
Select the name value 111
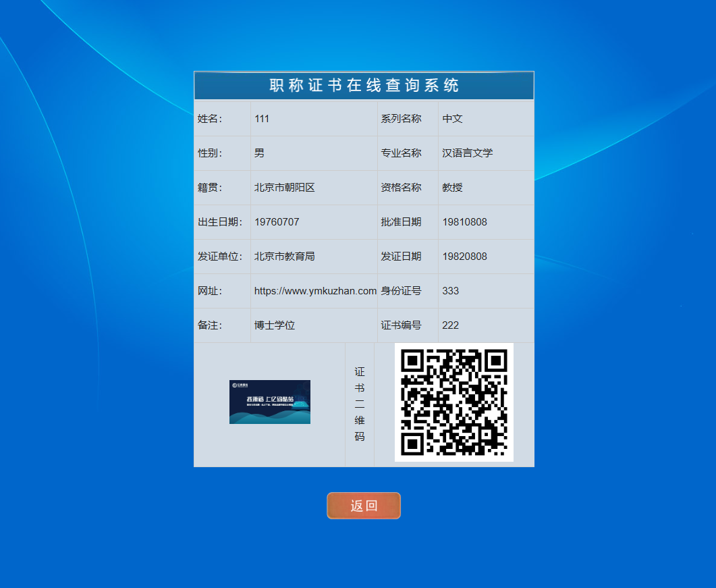coord(263,119)
